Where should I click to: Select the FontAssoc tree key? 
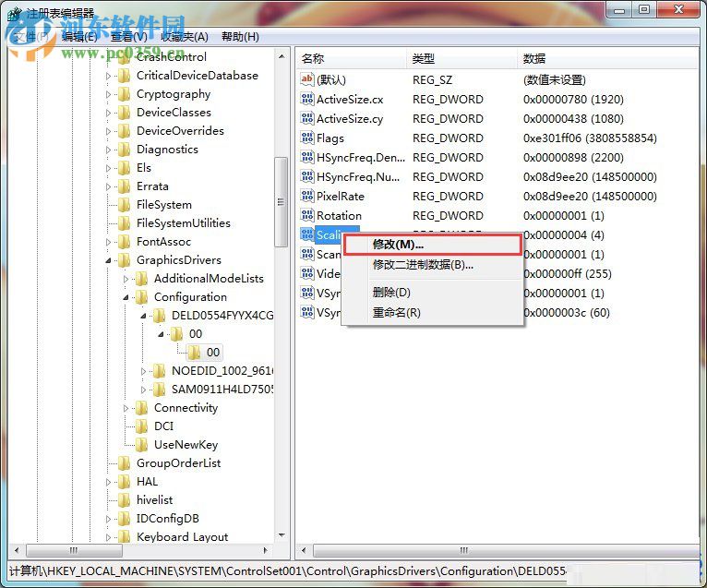click(x=163, y=242)
